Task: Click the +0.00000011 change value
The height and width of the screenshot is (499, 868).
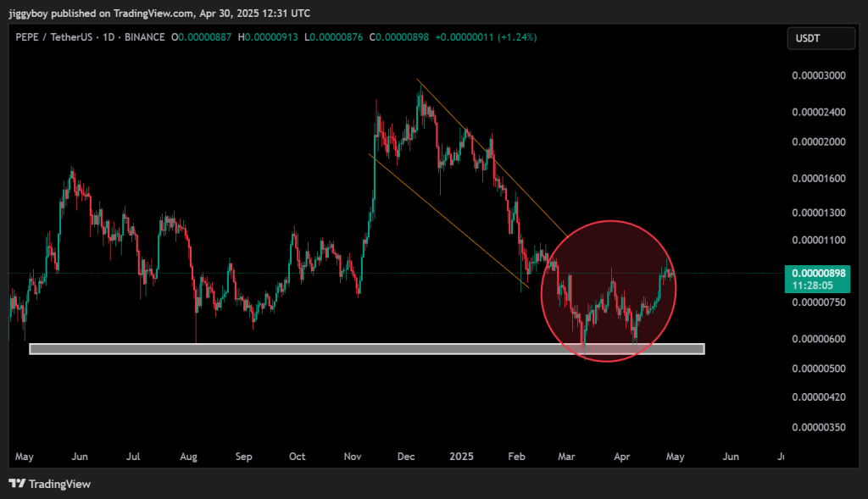Action: click(465, 37)
